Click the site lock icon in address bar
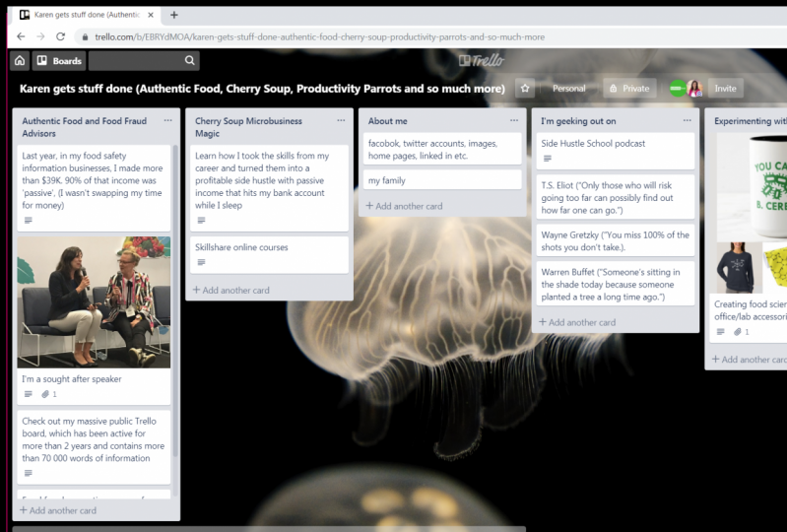The height and width of the screenshot is (532, 787). [85, 36]
